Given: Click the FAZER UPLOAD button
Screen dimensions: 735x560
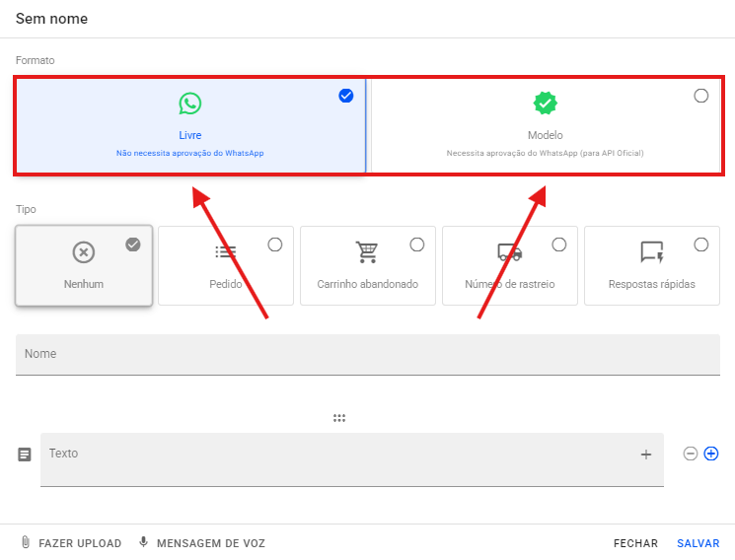Looking at the screenshot, I should pos(71,543).
